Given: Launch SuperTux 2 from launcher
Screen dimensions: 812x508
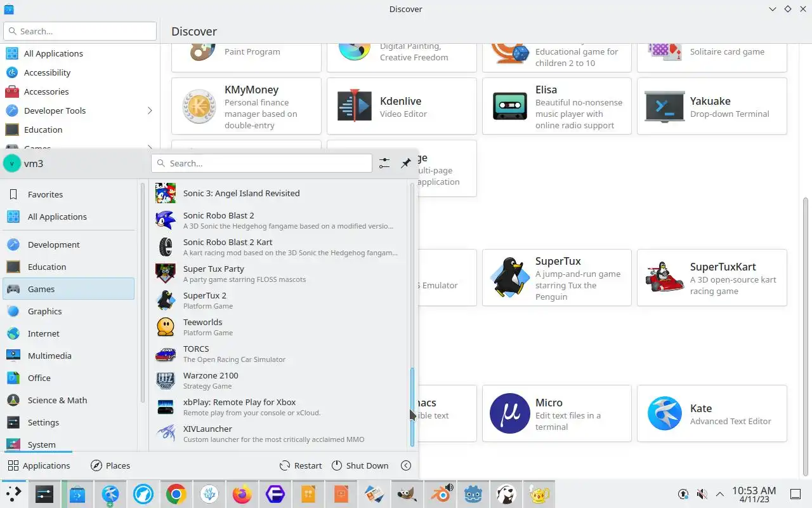Looking at the screenshot, I should tap(279, 300).
